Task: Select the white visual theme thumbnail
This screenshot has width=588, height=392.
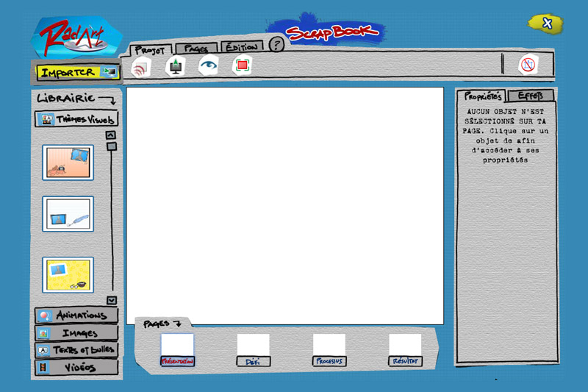Action: [68, 214]
